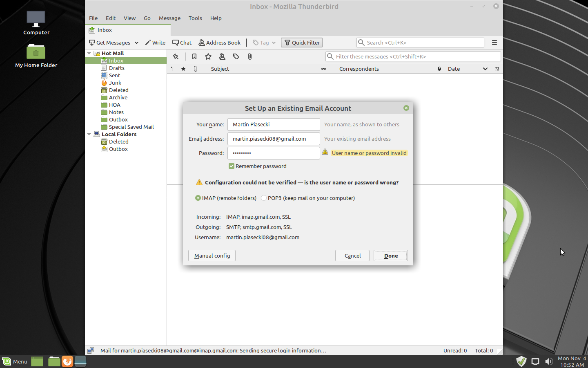Launch Firefox from the taskbar
The width and height of the screenshot is (588, 368).
point(67,361)
